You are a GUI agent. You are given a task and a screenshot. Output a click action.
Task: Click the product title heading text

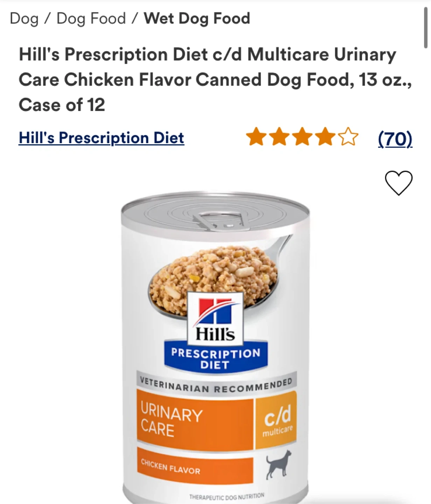(x=215, y=80)
